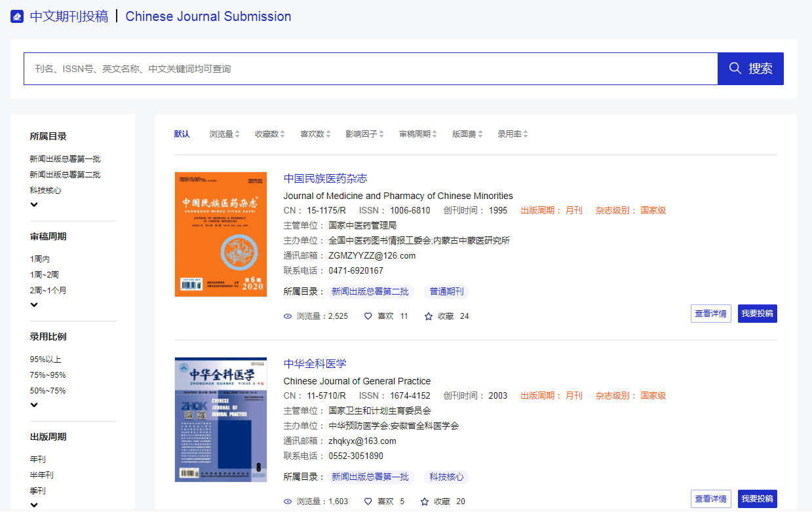Open 中国民族医药杂志 title link

click(325, 179)
